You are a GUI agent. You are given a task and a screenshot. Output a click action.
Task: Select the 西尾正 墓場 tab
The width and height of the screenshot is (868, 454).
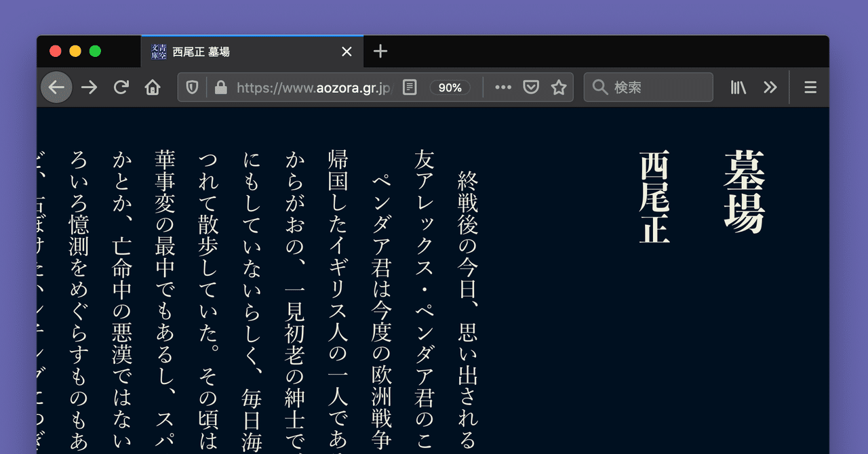coord(252,51)
